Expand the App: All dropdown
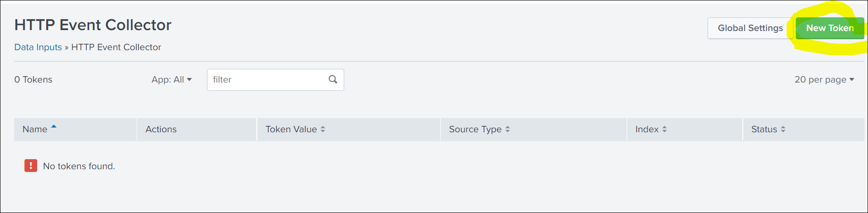The width and height of the screenshot is (868, 213). click(171, 80)
